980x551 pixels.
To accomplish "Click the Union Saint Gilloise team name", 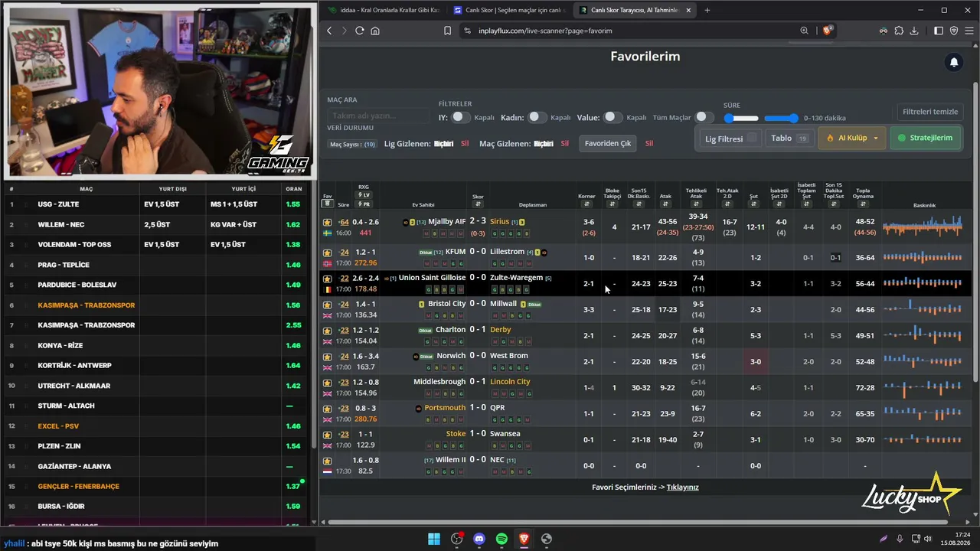I will pyautogui.click(x=432, y=278).
